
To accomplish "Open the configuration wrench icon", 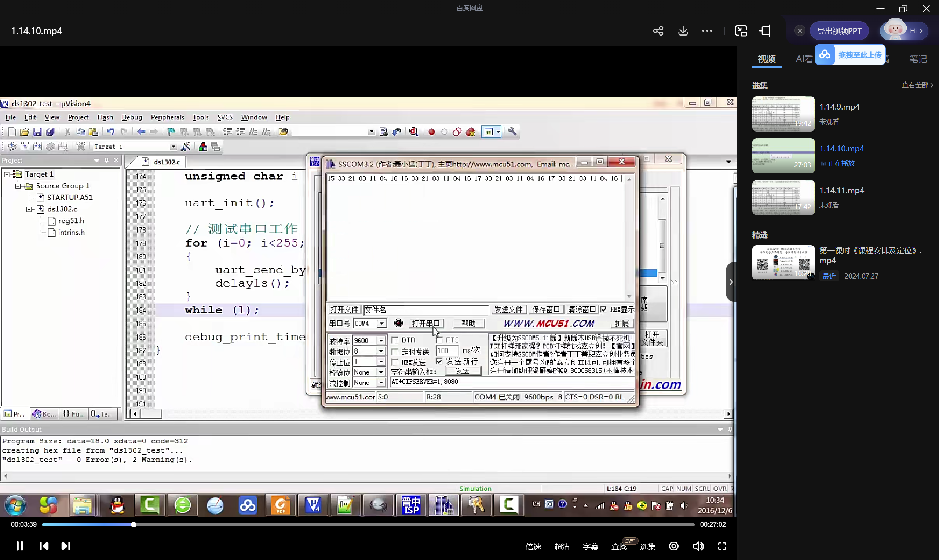I will (512, 132).
